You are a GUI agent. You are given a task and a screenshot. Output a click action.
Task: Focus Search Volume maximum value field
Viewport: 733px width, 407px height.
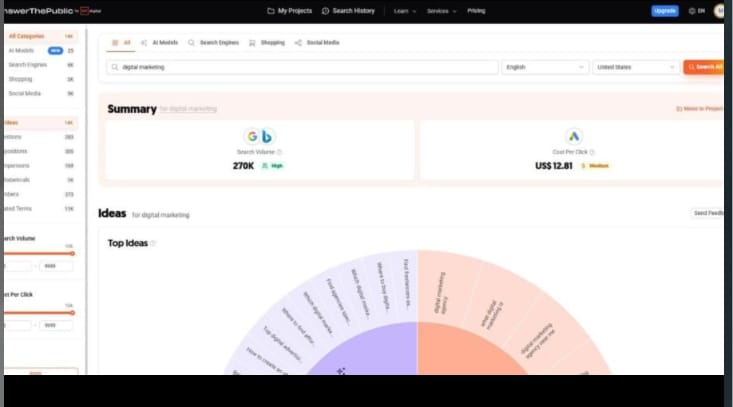tap(56, 266)
